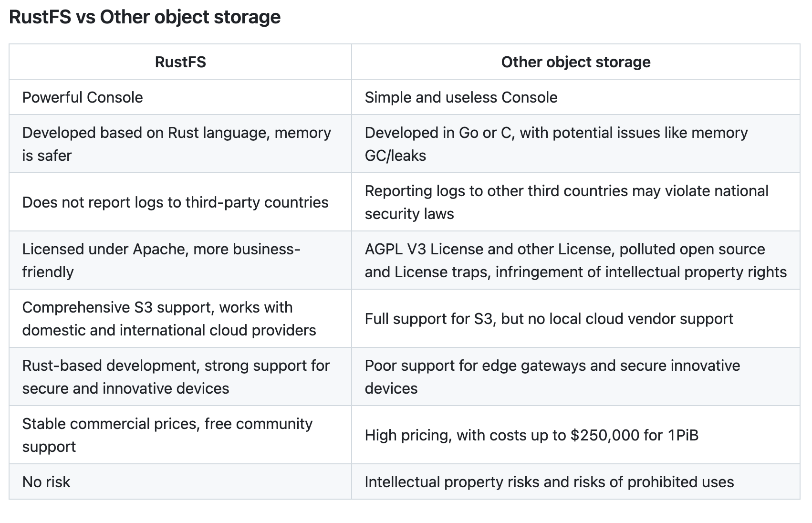Click the 'High pricing' $250,000 cell

576,435
